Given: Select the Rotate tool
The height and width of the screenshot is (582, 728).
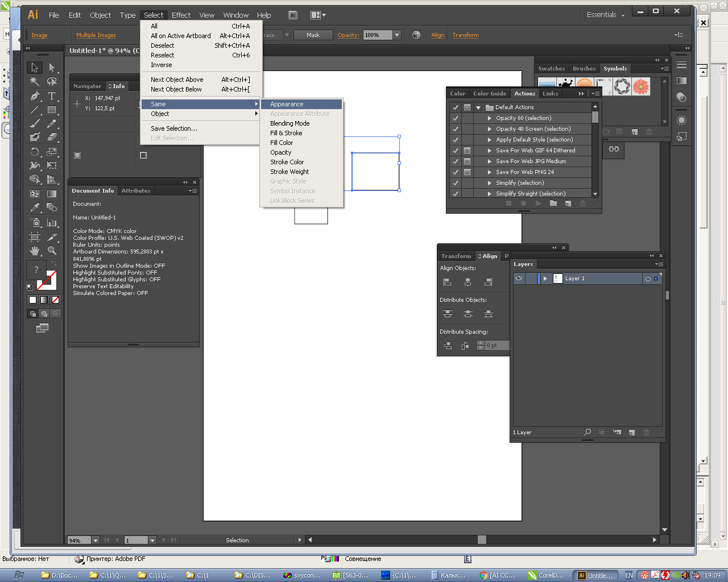Looking at the screenshot, I should tap(35, 152).
